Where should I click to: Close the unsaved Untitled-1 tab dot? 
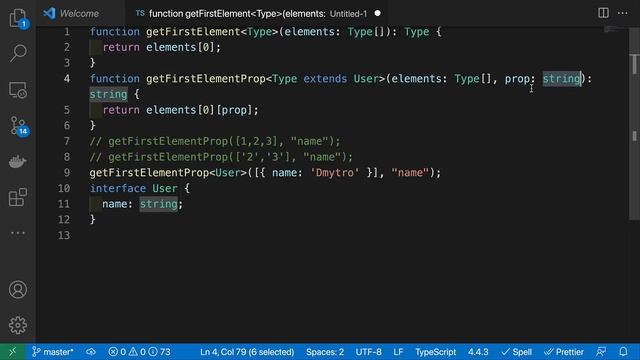pos(378,13)
